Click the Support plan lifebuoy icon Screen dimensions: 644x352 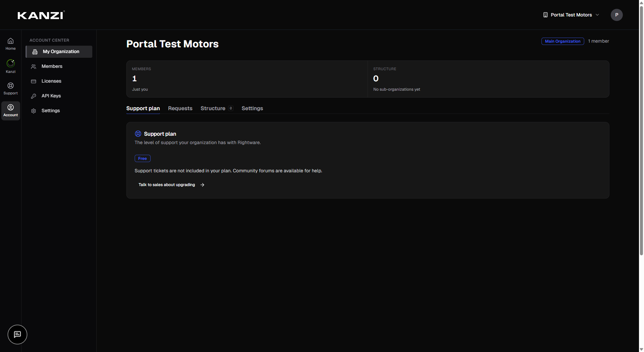pos(138,134)
